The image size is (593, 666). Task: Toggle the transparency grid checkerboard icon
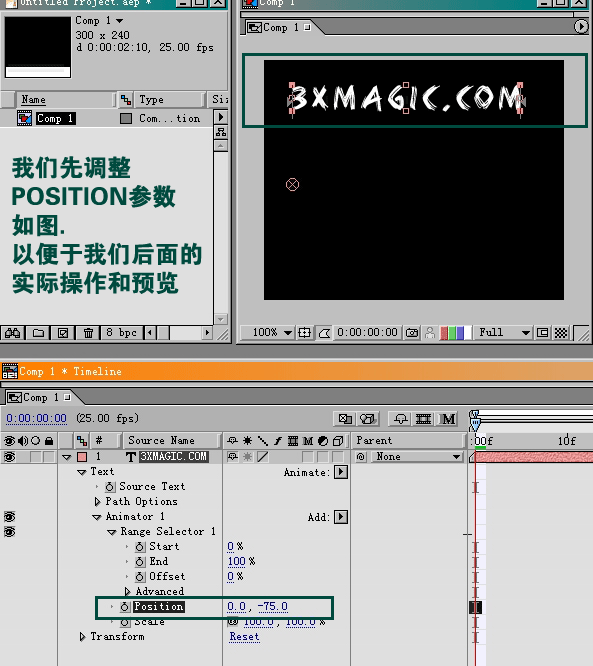[561, 333]
